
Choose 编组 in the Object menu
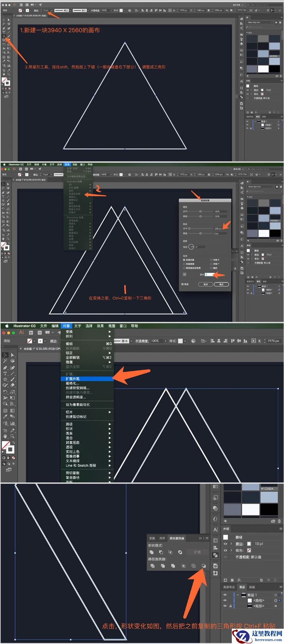tap(88, 344)
